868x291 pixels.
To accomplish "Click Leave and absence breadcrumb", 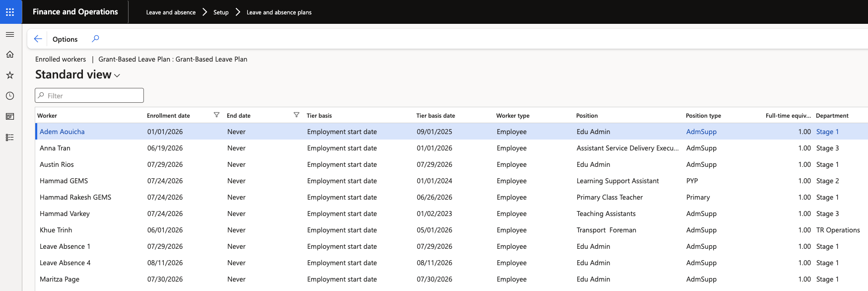I will (171, 12).
